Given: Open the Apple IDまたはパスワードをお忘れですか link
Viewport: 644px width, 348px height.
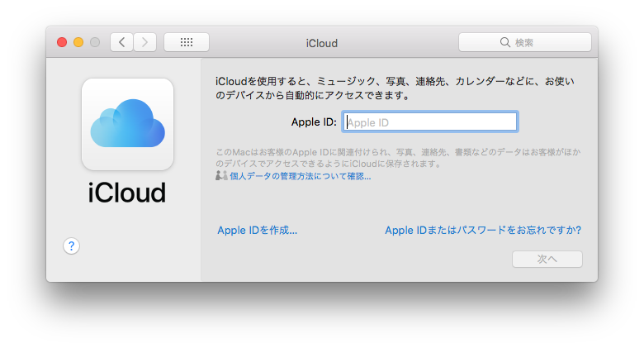Looking at the screenshot, I should (483, 230).
